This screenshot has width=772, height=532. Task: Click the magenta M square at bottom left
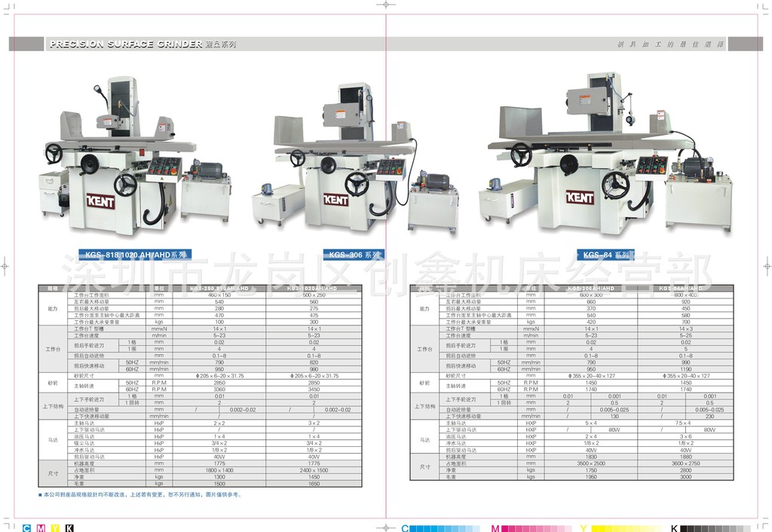point(41,527)
